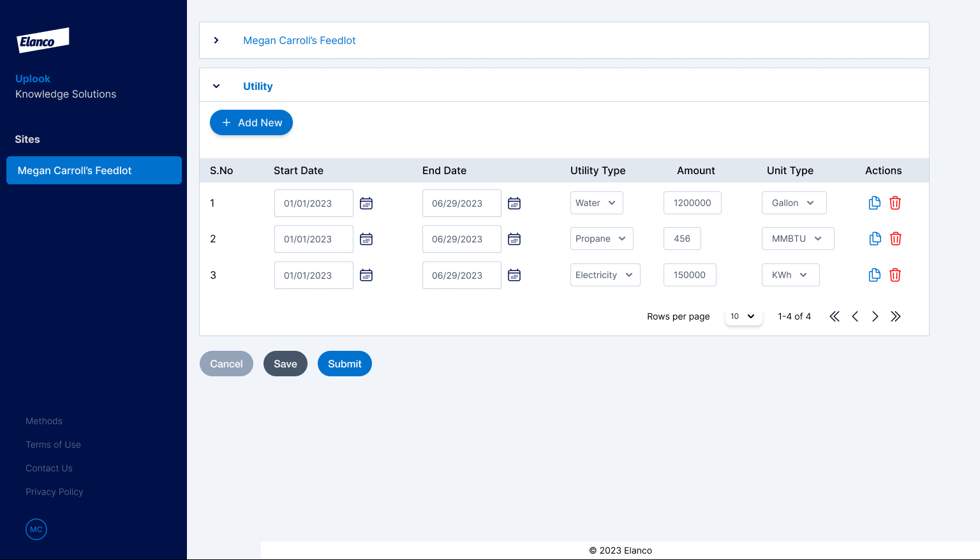The image size is (980, 560).
Task: Open the Gallon unit type dropdown
Action: tap(794, 203)
